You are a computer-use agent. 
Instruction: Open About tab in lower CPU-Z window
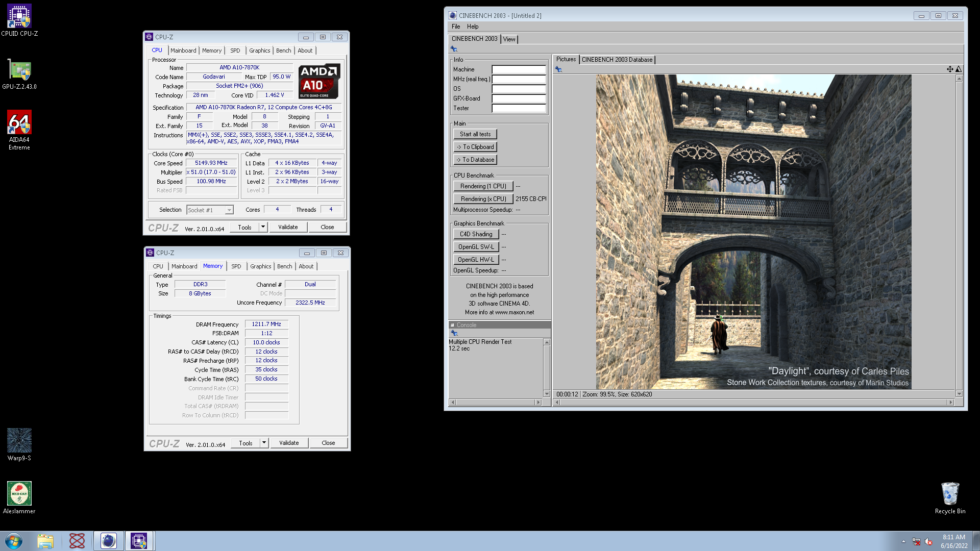pos(306,266)
